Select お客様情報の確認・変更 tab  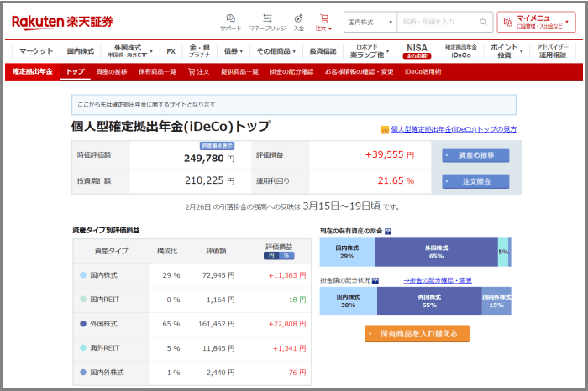click(359, 71)
